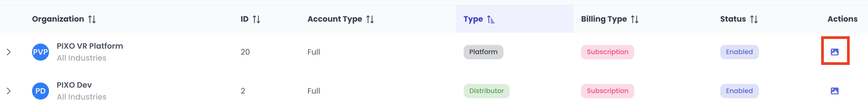Screen dimensions: 868x112
Task: Toggle Type column sort order icon
Action: point(491,20)
